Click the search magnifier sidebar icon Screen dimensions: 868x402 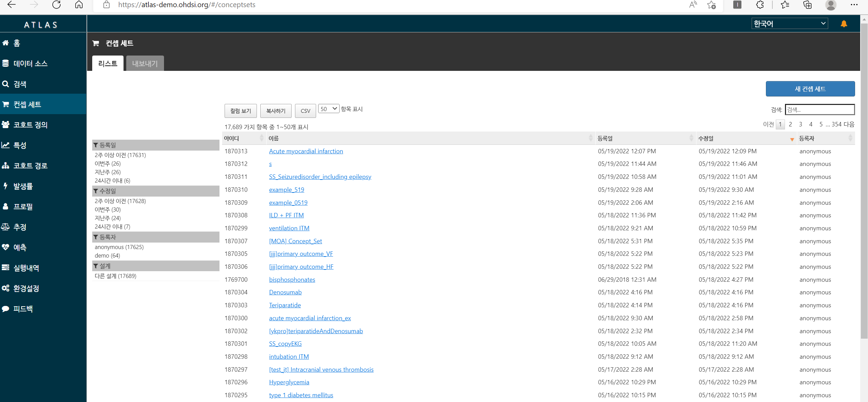5,84
